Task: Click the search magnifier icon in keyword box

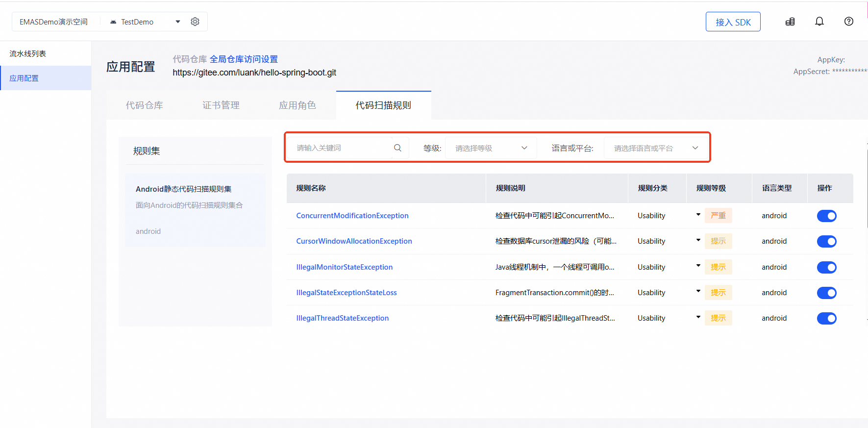Action: pos(397,148)
